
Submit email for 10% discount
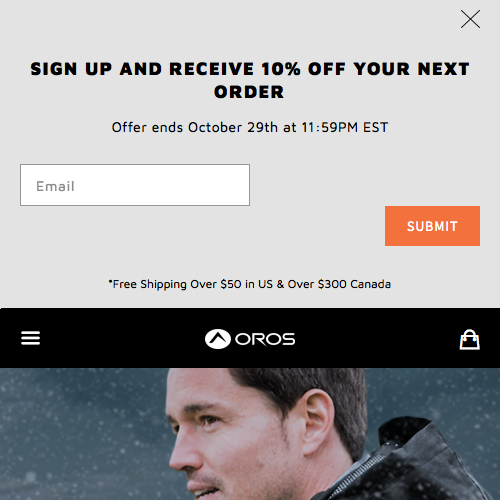432,226
